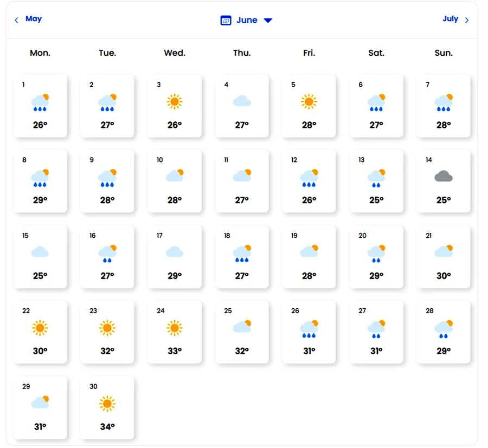Click the rain icon on June 28
This screenshot has height=448, width=488.
[x=444, y=328]
